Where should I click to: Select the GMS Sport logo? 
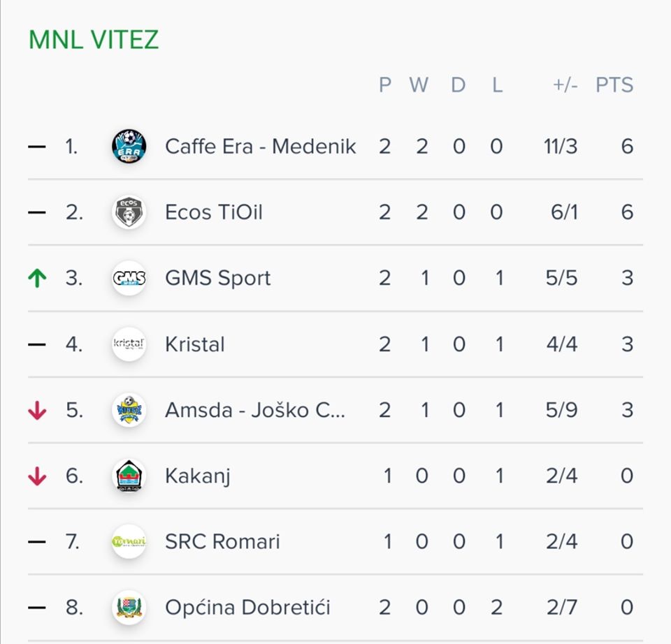coord(129,278)
